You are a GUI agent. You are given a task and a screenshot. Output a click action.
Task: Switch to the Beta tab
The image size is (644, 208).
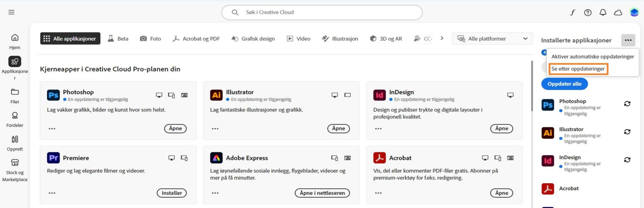click(x=118, y=39)
